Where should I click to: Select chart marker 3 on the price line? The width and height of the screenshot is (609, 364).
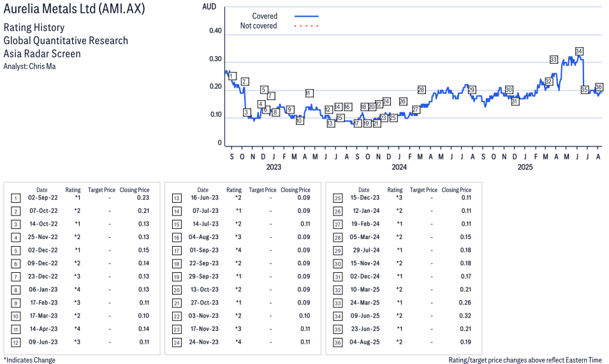(247, 113)
